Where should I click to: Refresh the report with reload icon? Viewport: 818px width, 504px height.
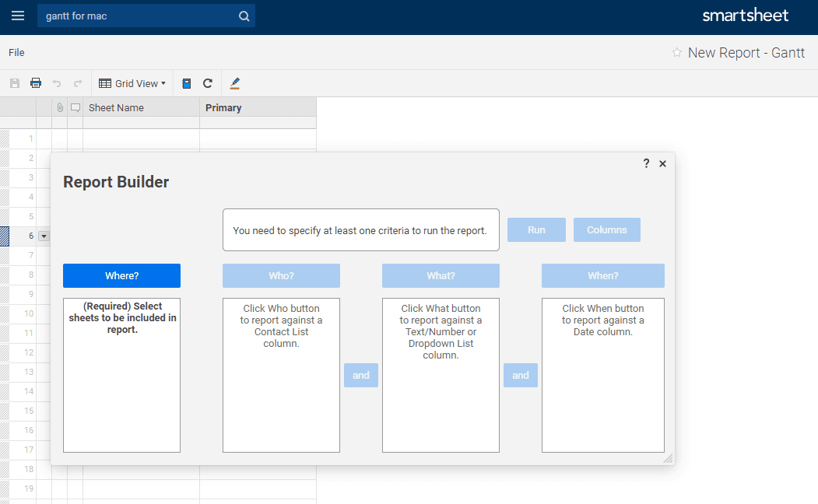coord(208,83)
